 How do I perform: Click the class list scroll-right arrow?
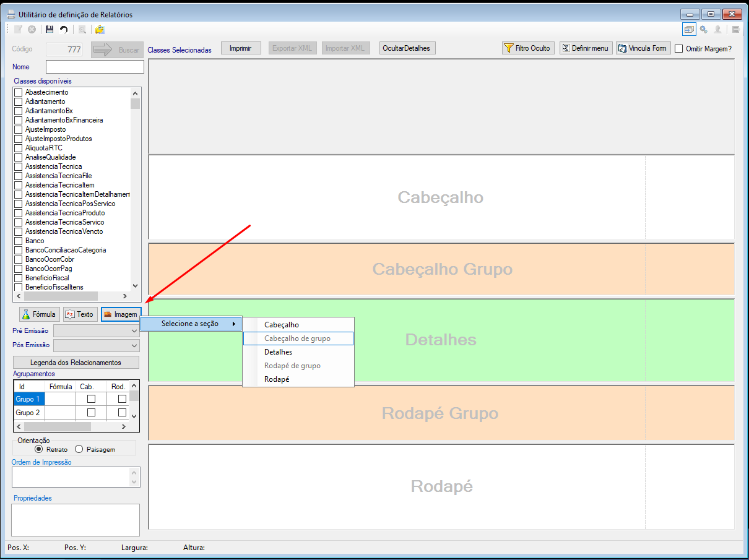[x=125, y=296]
